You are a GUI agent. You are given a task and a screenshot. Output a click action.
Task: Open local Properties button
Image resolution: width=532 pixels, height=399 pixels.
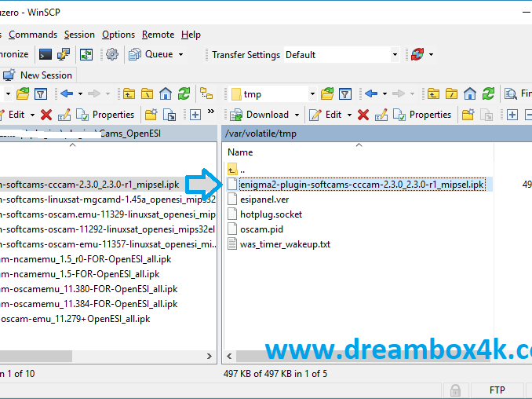tap(105, 115)
